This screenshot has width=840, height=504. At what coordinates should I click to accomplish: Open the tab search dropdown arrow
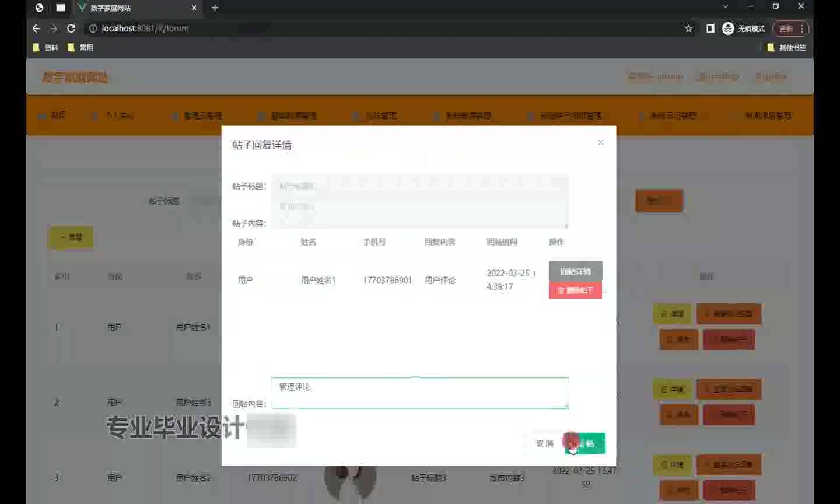[725, 6]
